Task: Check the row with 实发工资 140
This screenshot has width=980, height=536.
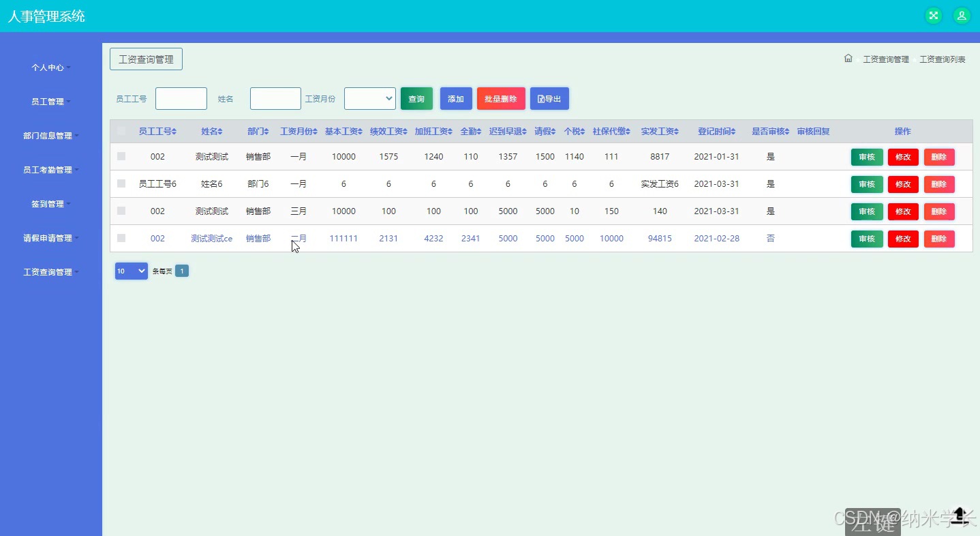Action: click(121, 211)
